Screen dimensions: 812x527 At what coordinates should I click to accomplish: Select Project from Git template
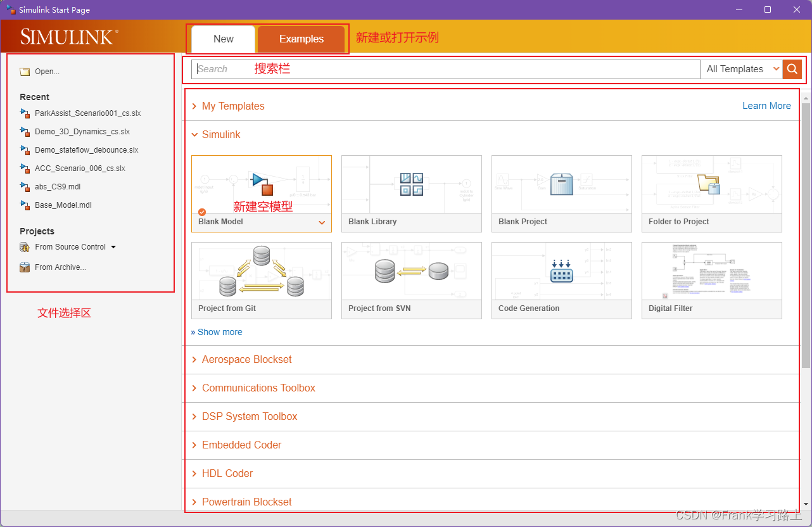tap(261, 271)
